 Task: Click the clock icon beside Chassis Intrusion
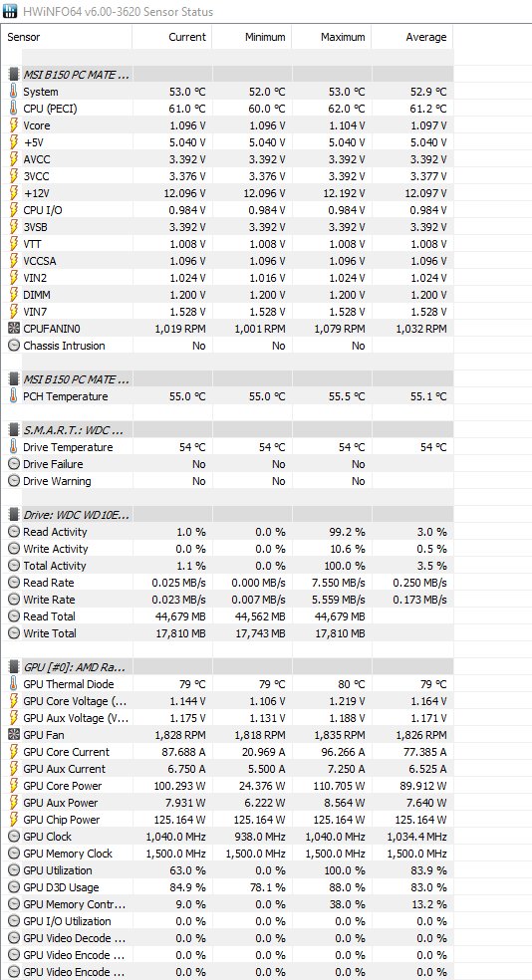coord(14,345)
